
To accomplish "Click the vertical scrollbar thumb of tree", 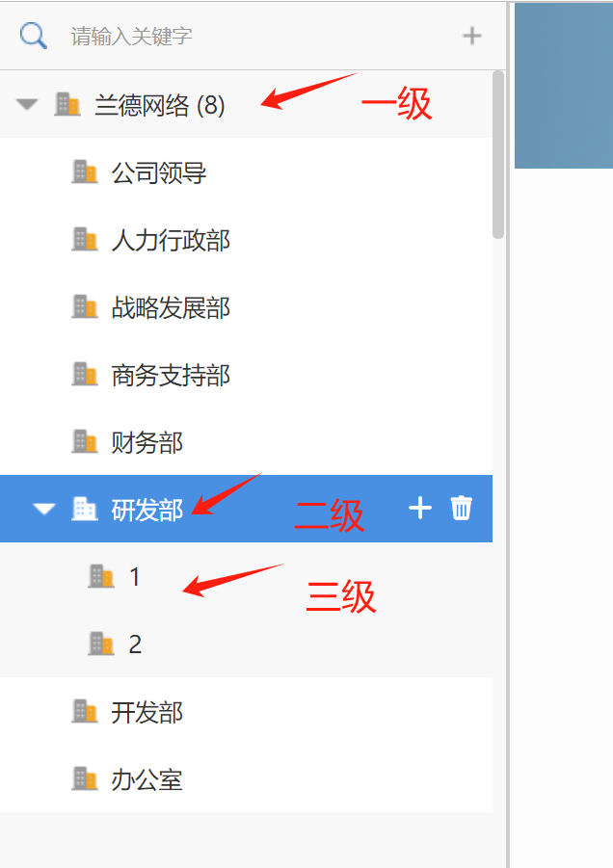I will (x=498, y=155).
